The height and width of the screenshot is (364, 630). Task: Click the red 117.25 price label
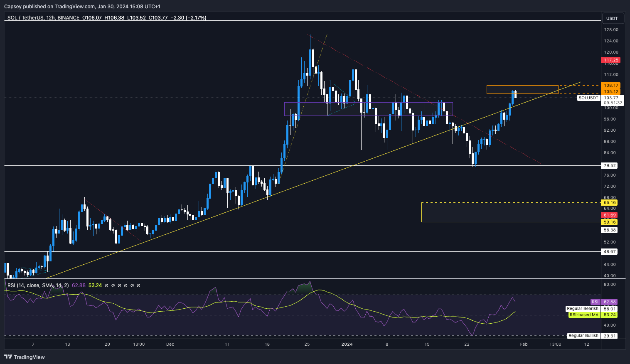click(x=611, y=60)
